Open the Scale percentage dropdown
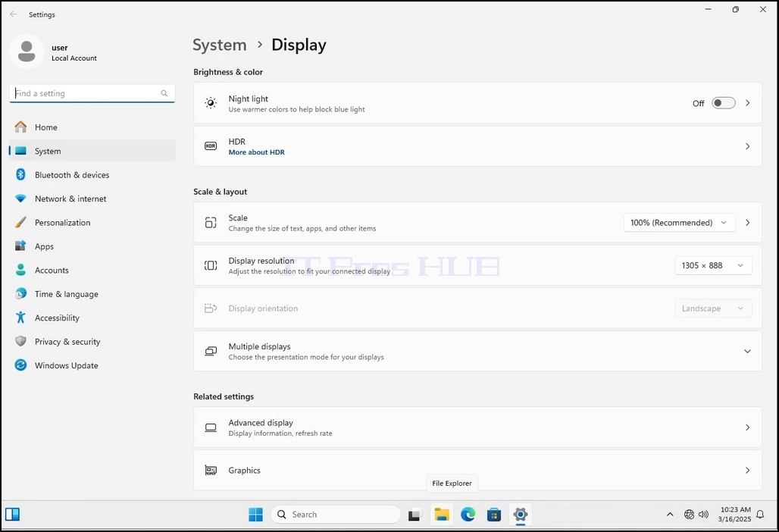 click(x=679, y=223)
